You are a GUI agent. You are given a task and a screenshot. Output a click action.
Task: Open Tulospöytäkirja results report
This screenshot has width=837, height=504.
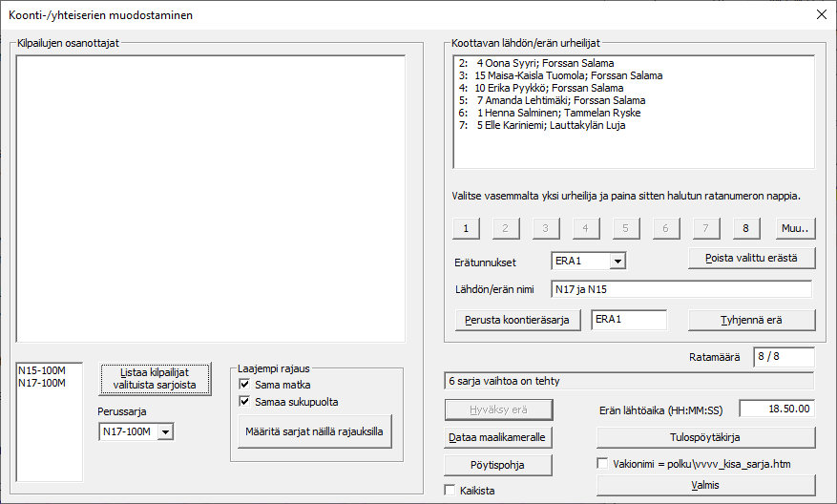coord(705,437)
